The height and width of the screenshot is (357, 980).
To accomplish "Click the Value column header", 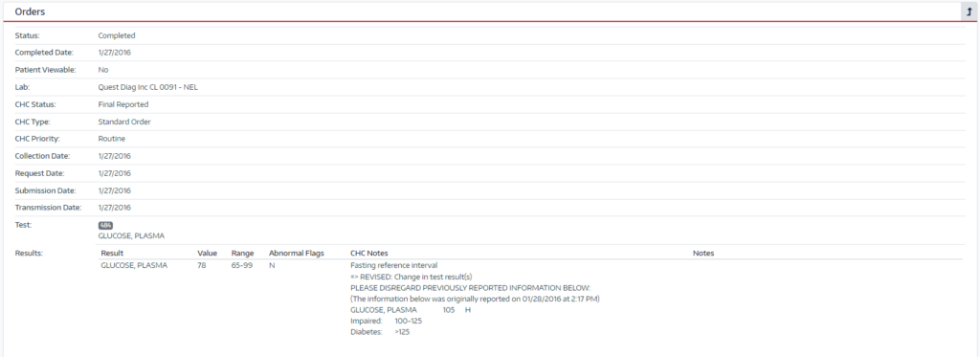I will pyautogui.click(x=208, y=254).
